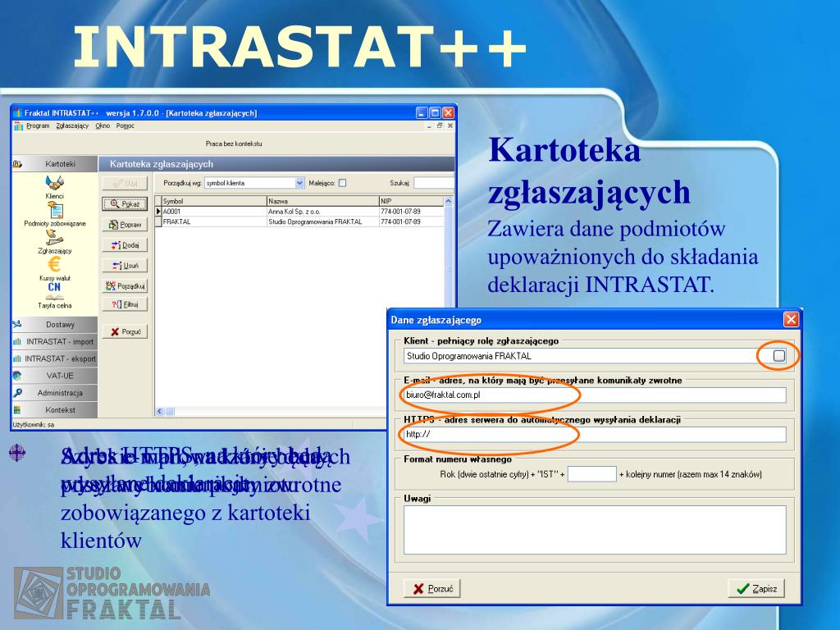
Task: Toggle the Malejąco checkbox
Action: point(342,183)
